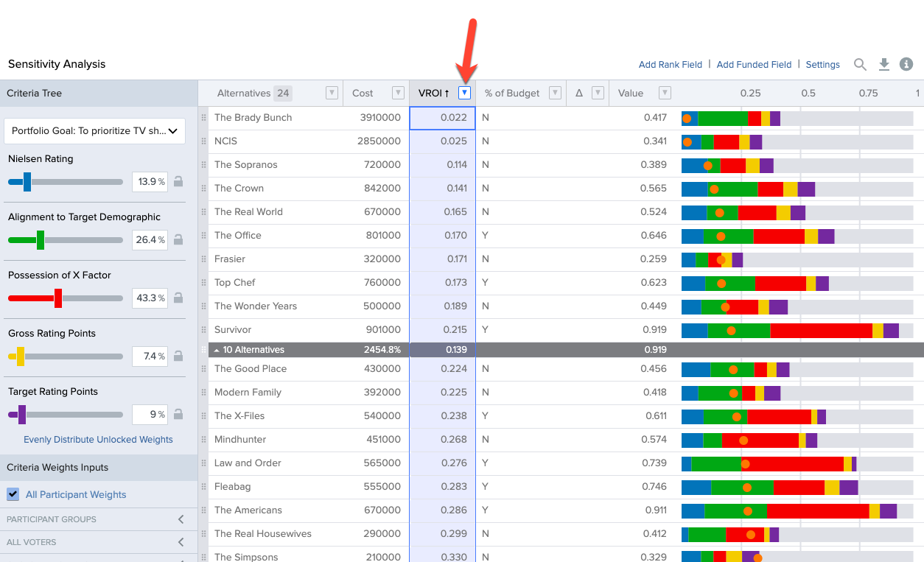Click the Target Rating Points 9 percent field
Screen dimensions: 924x562
click(150, 414)
